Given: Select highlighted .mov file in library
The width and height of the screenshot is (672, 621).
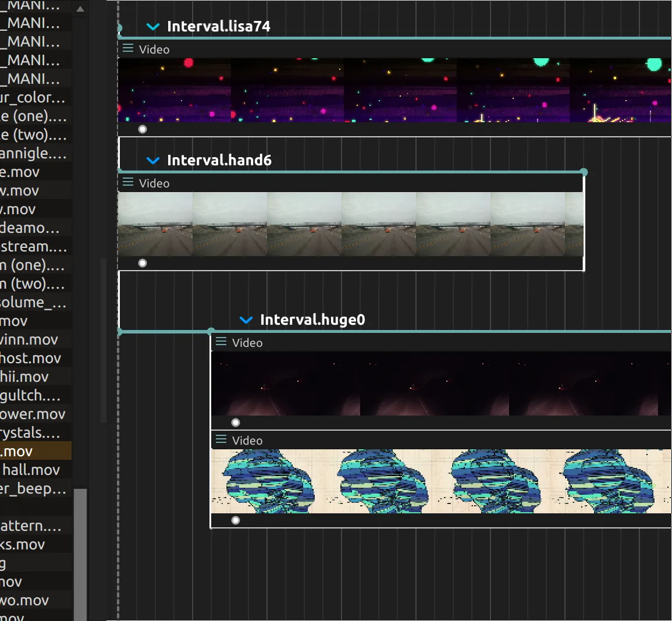Looking at the screenshot, I should click(x=35, y=451).
